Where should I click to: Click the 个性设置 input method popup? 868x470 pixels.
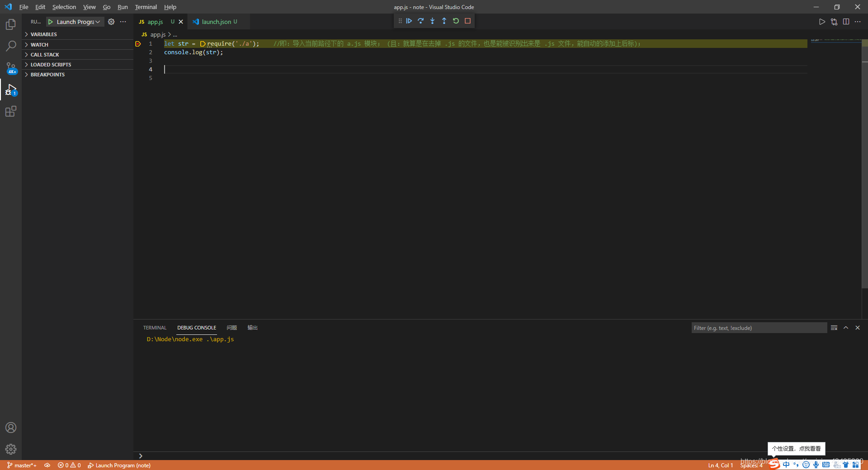[x=796, y=448]
